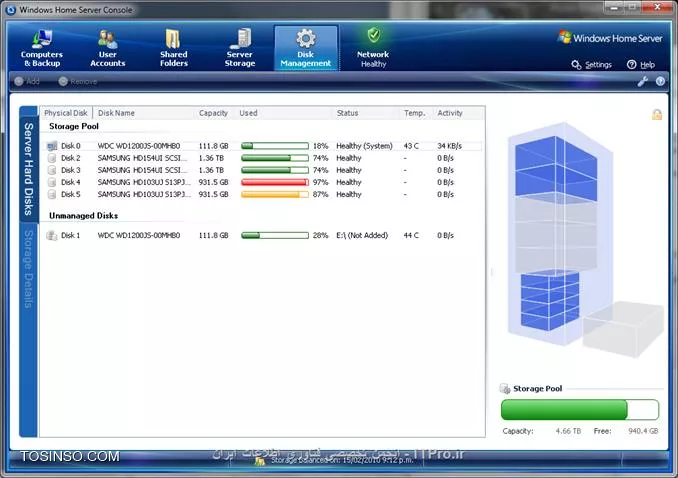Screen dimensions: 678x478
Task: Click 44 C temperature of Disk 1
Action: click(411, 236)
